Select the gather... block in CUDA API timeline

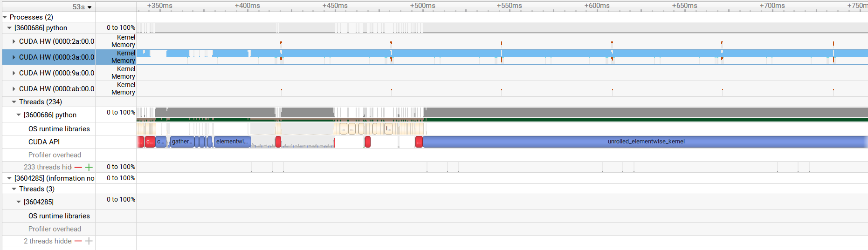182,142
